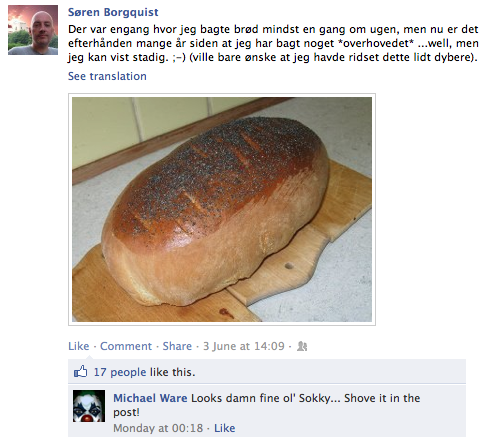Click the 'like this.' text in likes summary
488x437 pixels.
172,372
